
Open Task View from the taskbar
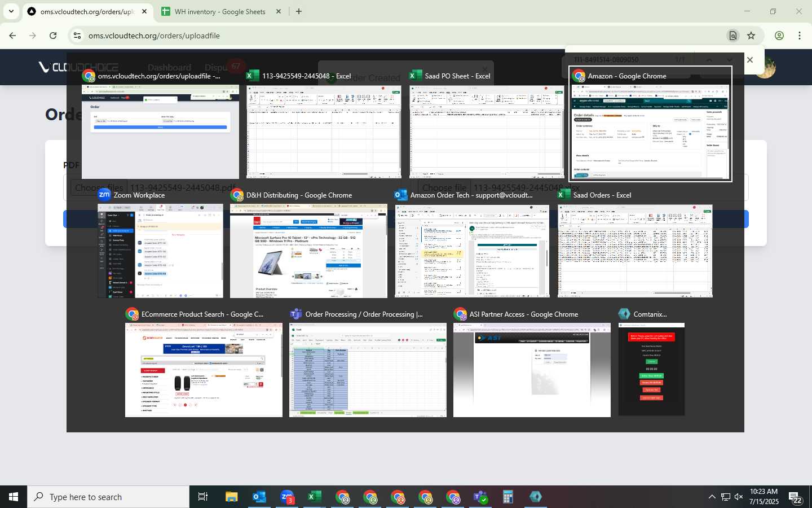(203, 497)
